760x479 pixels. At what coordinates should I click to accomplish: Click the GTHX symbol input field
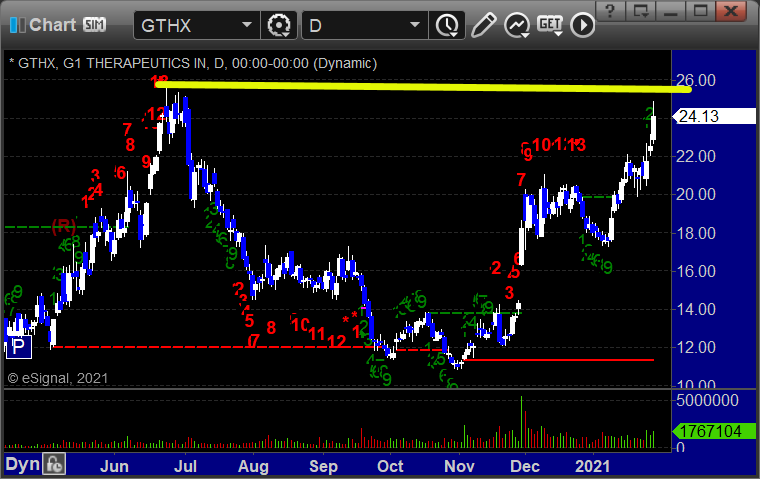pyautogui.click(x=187, y=25)
